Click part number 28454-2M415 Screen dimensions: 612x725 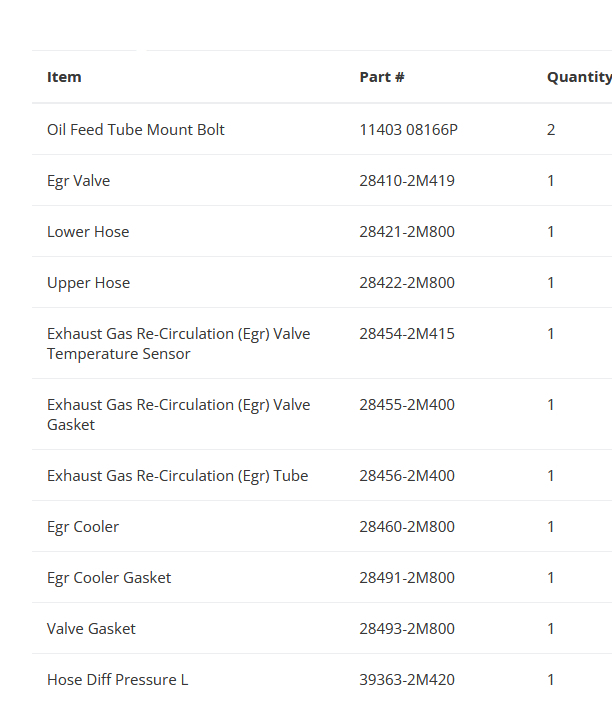(407, 334)
